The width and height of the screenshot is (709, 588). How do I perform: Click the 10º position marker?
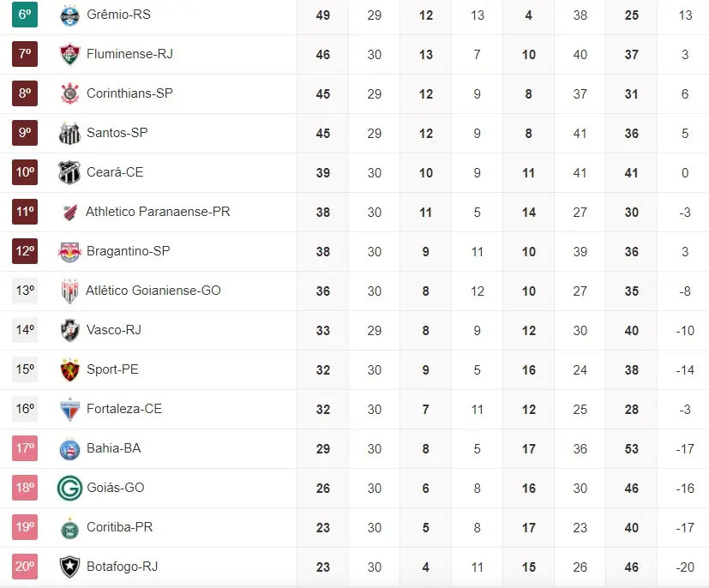(x=25, y=172)
